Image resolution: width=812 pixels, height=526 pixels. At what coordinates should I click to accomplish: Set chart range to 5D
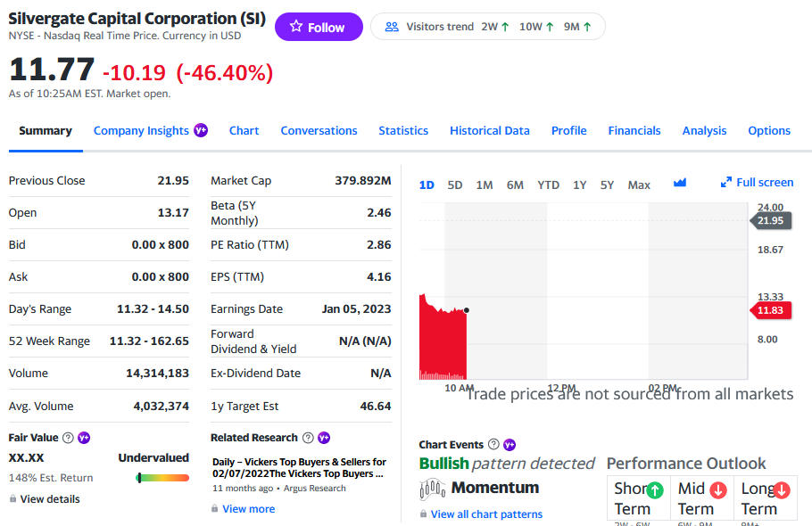(x=455, y=185)
